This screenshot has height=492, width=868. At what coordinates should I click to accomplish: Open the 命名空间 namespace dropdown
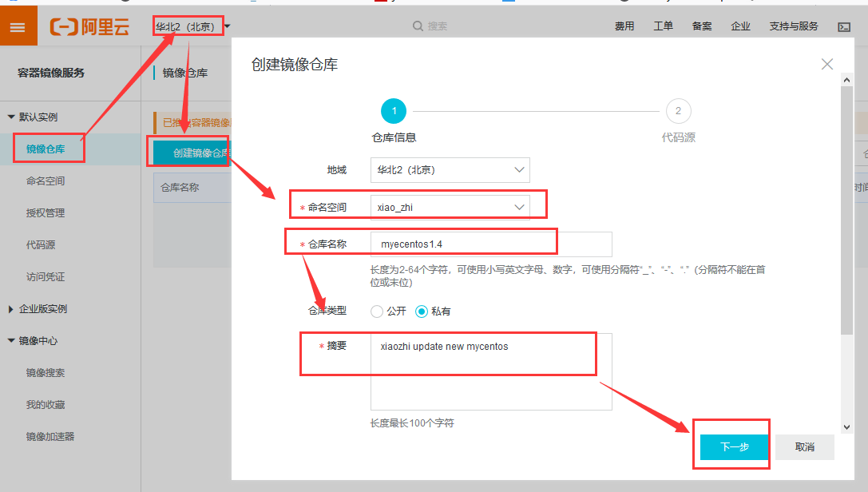click(450, 207)
